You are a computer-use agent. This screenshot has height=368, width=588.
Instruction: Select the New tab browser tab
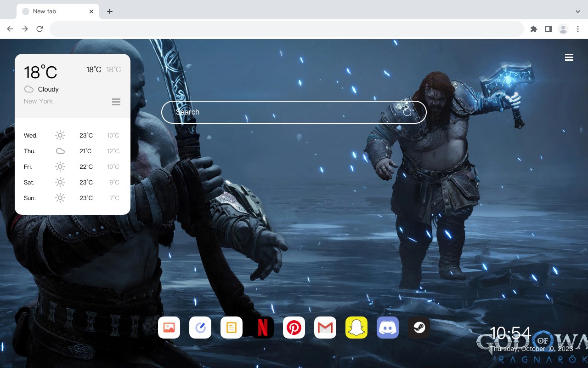coord(58,11)
